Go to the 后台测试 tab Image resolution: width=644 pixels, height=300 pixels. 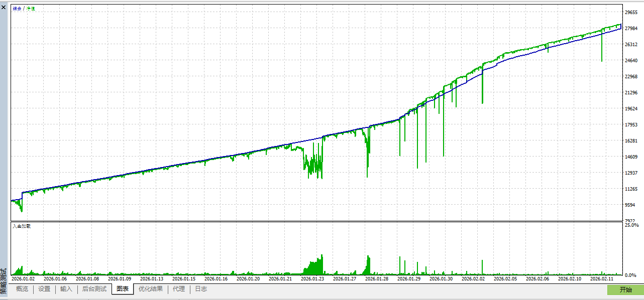pos(94,289)
